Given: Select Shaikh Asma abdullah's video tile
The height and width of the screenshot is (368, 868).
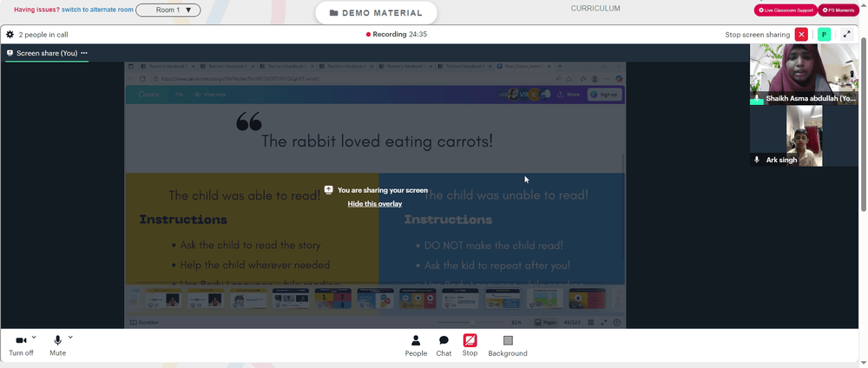Looking at the screenshot, I should 804,74.
